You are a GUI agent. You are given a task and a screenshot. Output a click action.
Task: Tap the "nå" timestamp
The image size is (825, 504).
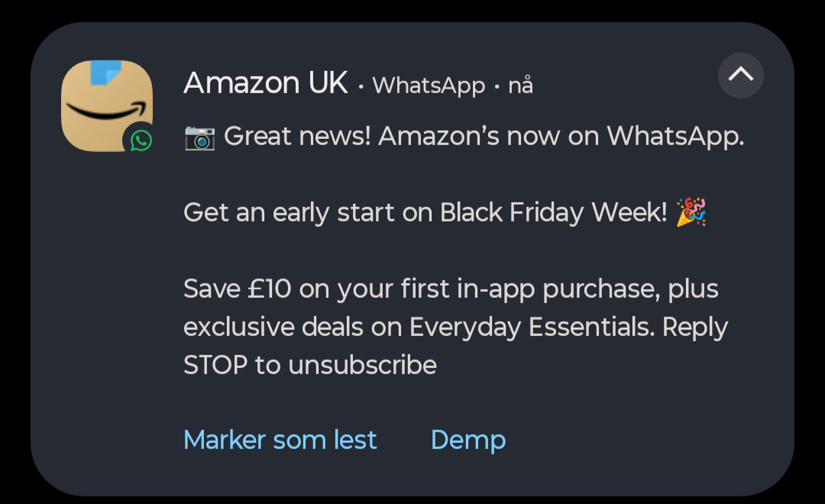(x=520, y=86)
